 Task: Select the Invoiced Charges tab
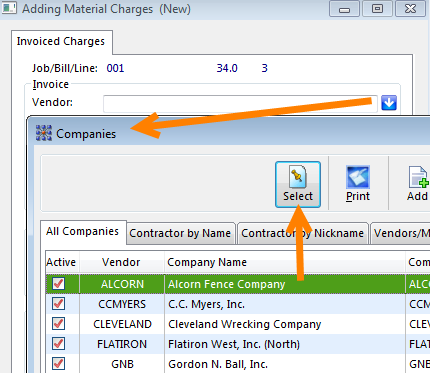click(x=61, y=41)
